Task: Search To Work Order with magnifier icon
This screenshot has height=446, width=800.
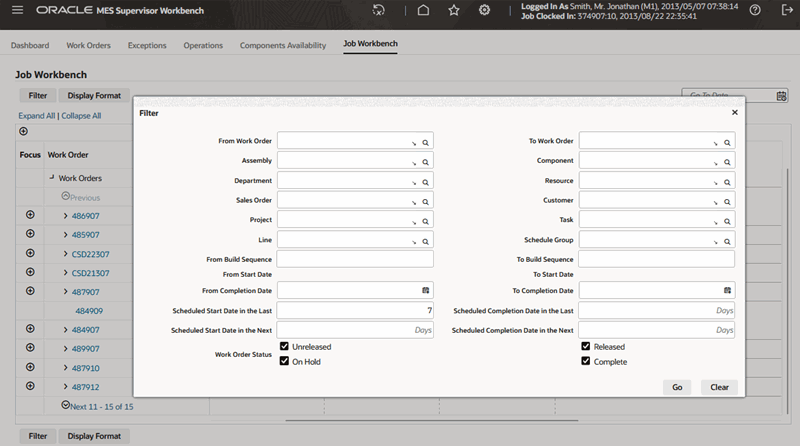Action: 727,143
